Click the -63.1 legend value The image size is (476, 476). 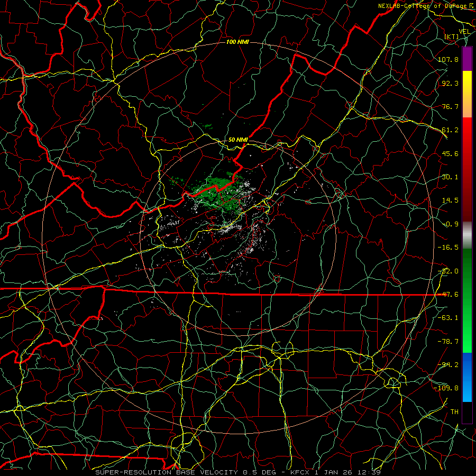448,318
